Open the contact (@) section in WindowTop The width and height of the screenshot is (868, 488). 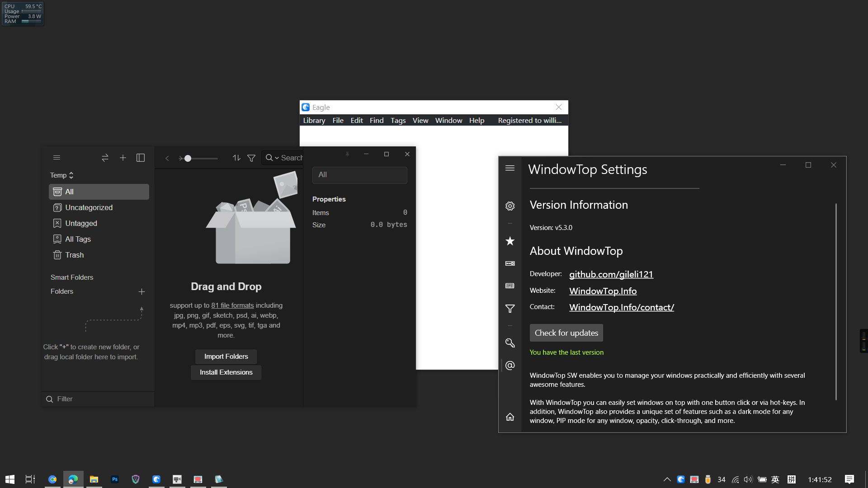click(x=510, y=366)
